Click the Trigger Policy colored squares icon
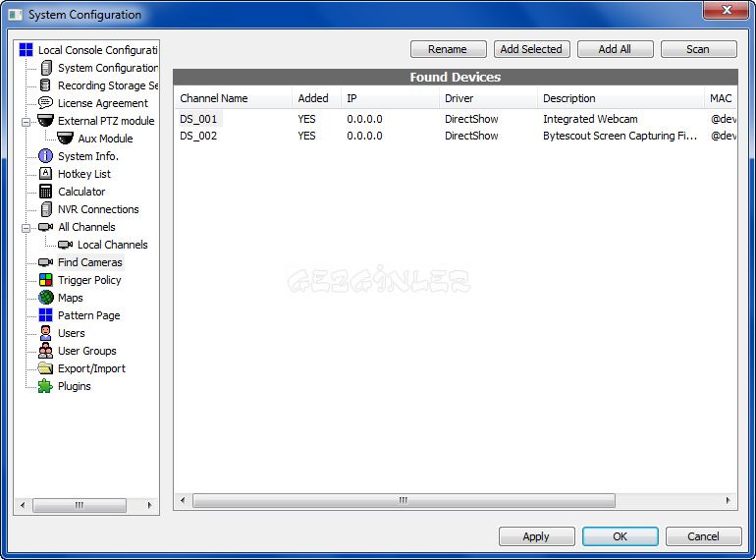Image resolution: width=756 pixels, height=560 pixels. pyautogui.click(x=45, y=280)
